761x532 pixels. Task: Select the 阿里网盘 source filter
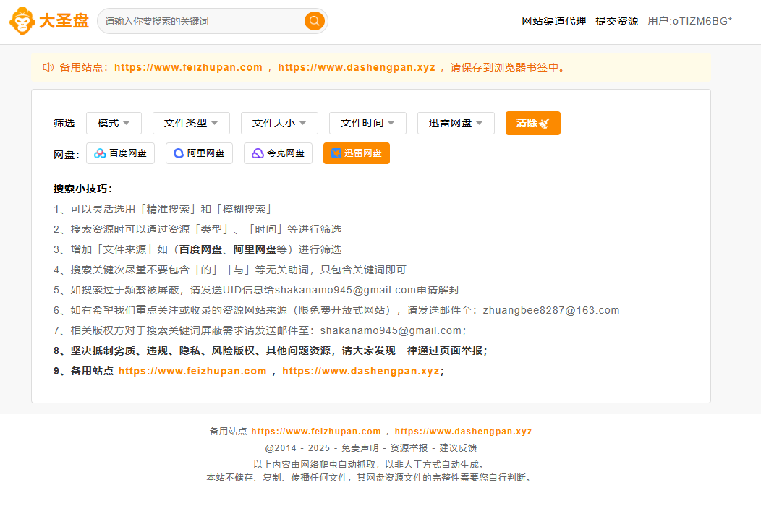(x=199, y=153)
